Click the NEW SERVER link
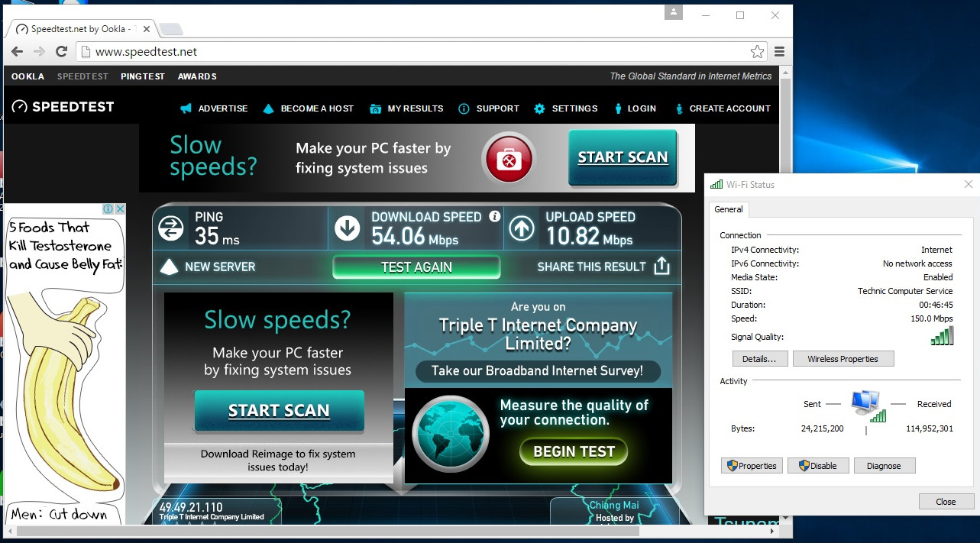Viewport: 980px width, 543px height. coord(220,267)
